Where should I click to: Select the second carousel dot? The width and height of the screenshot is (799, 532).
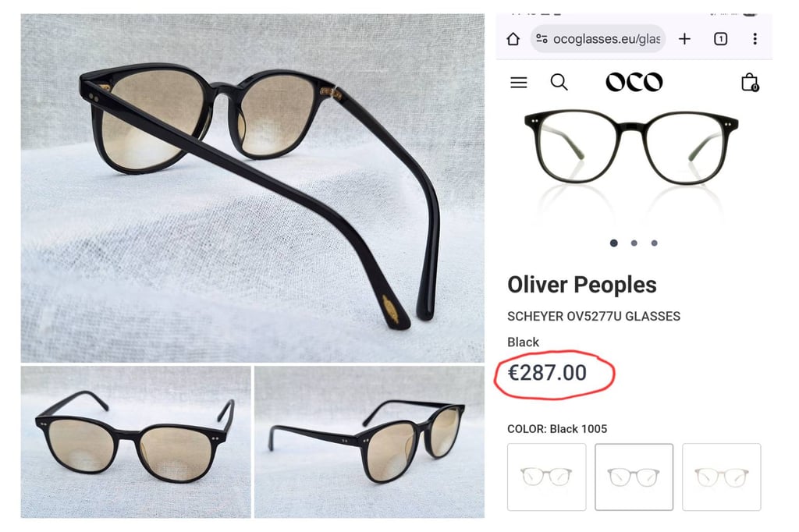tap(634, 243)
